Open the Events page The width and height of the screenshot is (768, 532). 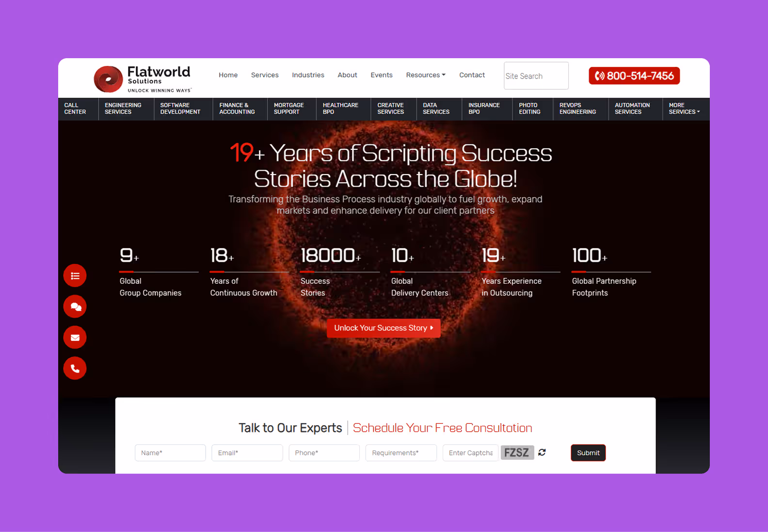tap(382, 75)
